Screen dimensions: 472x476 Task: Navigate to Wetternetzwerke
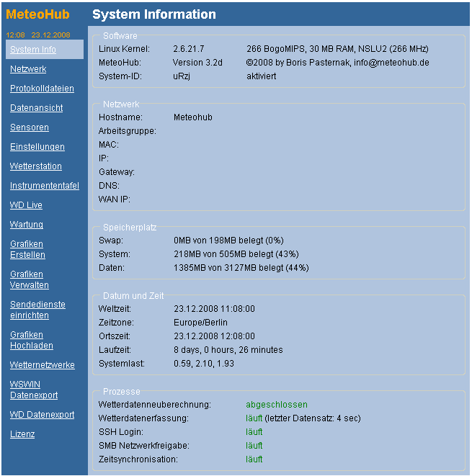click(43, 365)
